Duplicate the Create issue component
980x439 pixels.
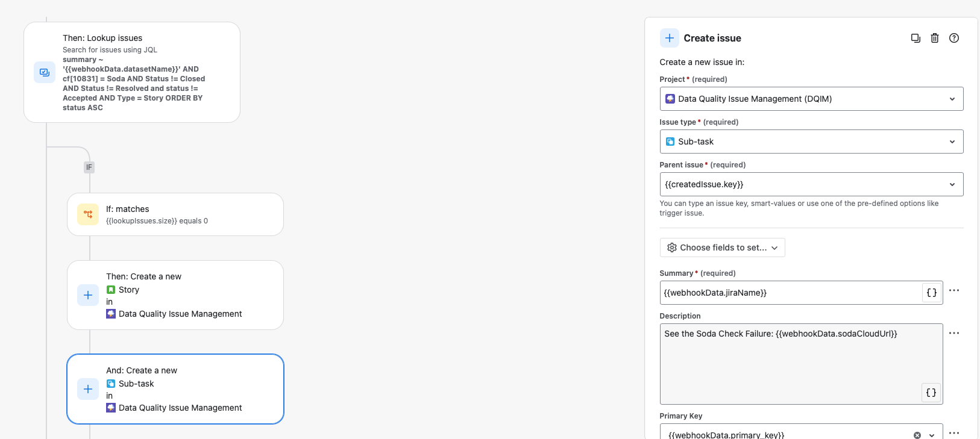916,38
